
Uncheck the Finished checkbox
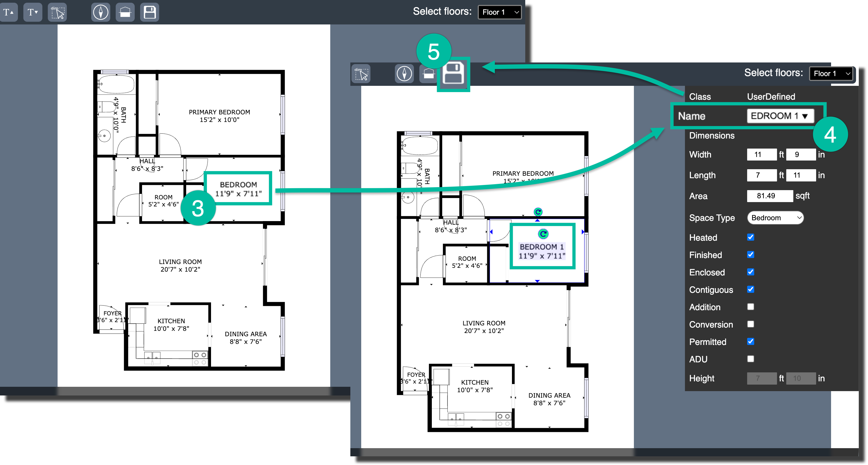pyautogui.click(x=751, y=255)
